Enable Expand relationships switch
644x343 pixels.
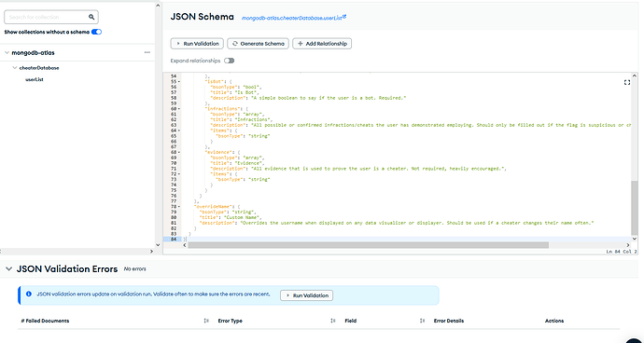[x=230, y=61]
